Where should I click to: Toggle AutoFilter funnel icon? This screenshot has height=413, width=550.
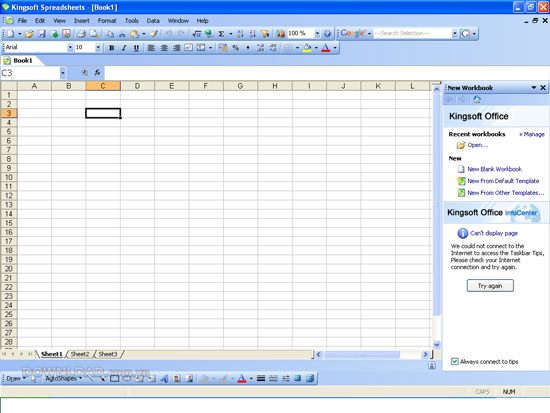265,34
